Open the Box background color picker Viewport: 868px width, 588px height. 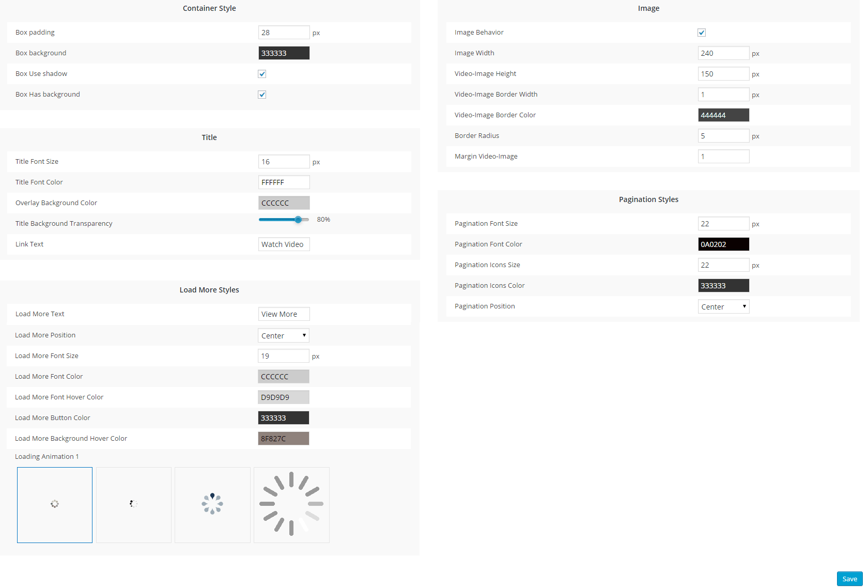pyautogui.click(x=284, y=53)
